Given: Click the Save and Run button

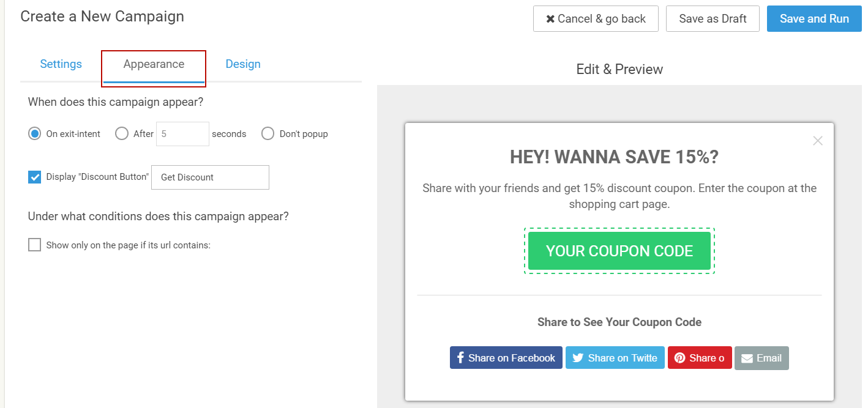Looking at the screenshot, I should pyautogui.click(x=814, y=19).
